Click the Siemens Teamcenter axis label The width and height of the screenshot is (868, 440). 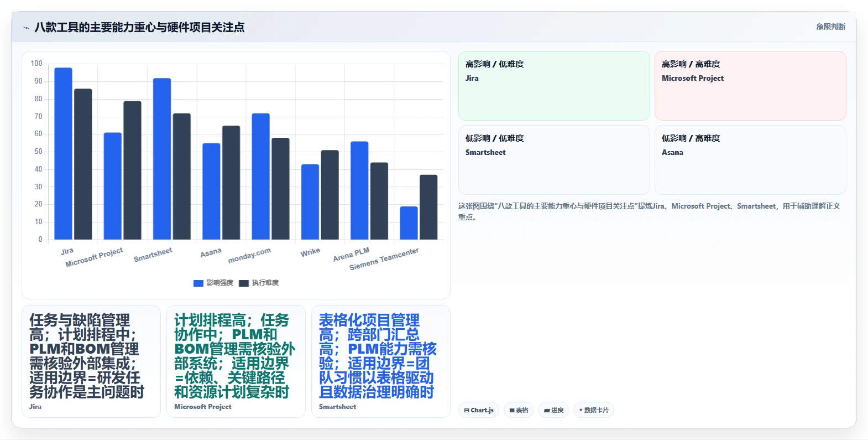[384, 259]
